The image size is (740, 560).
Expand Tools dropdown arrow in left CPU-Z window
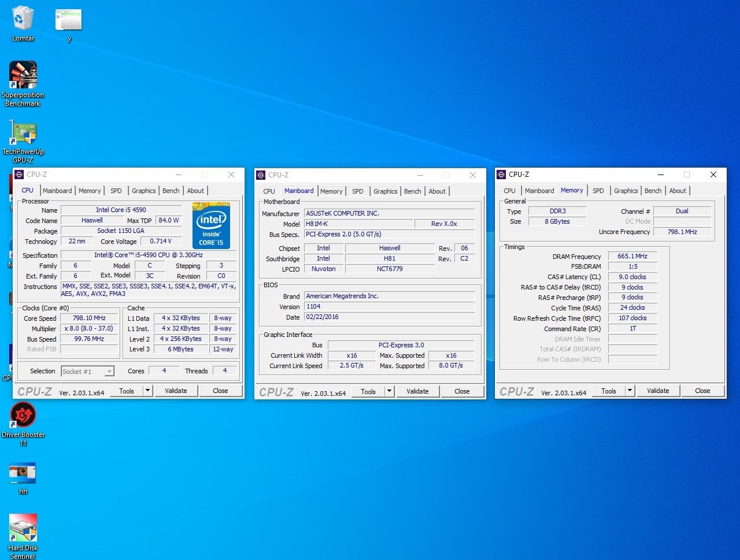click(x=147, y=391)
